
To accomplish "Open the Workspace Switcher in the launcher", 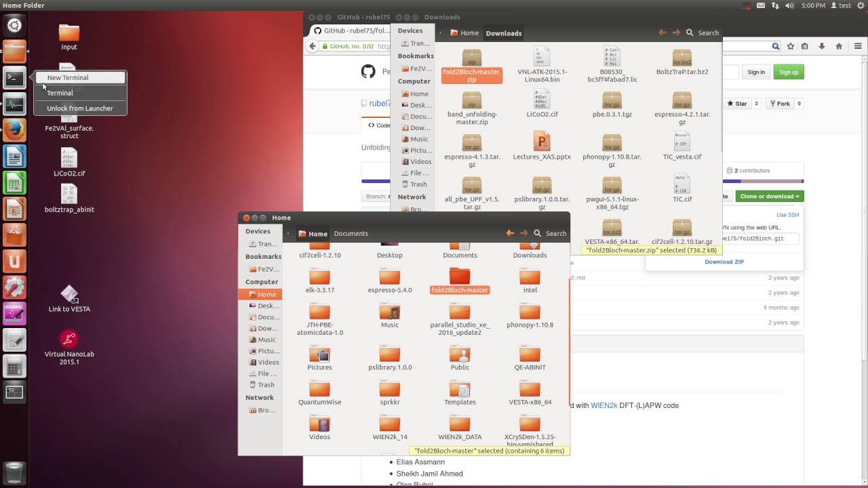I will click(14, 392).
